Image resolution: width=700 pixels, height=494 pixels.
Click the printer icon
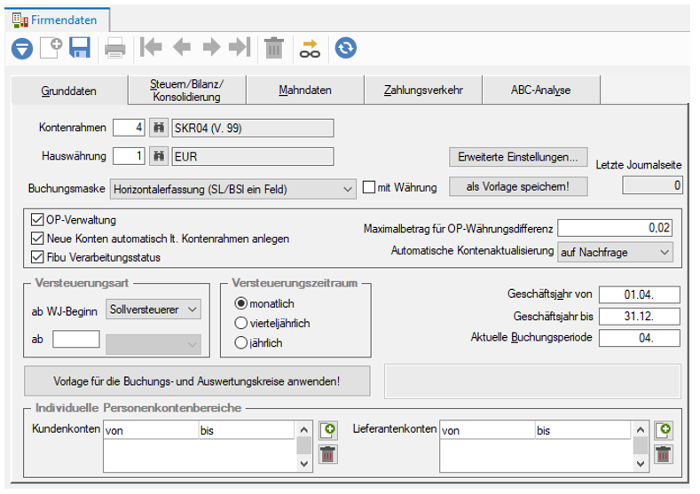(115, 49)
